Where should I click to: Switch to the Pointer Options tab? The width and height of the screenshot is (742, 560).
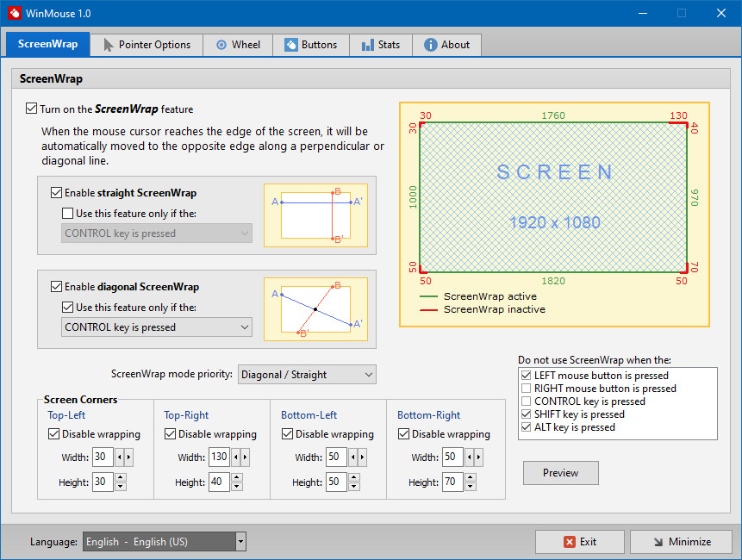147,45
